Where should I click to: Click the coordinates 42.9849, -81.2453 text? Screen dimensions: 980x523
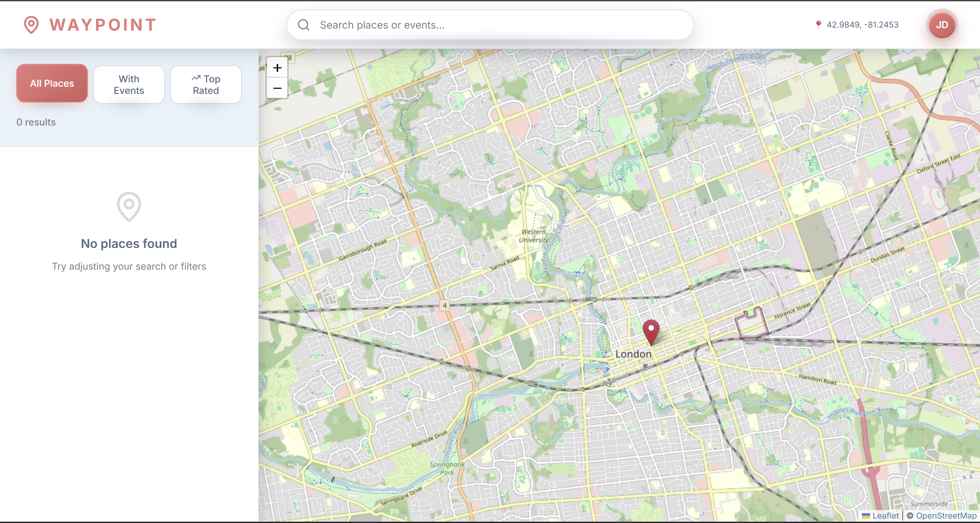pyautogui.click(x=862, y=25)
